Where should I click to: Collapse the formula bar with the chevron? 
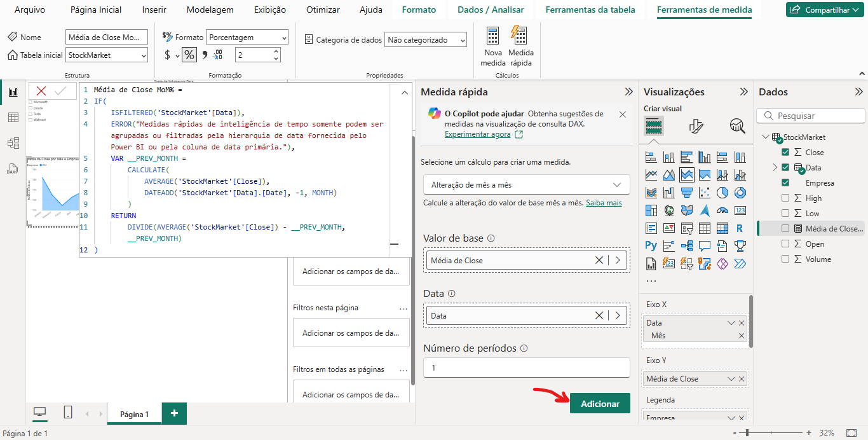click(x=405, y=93)
